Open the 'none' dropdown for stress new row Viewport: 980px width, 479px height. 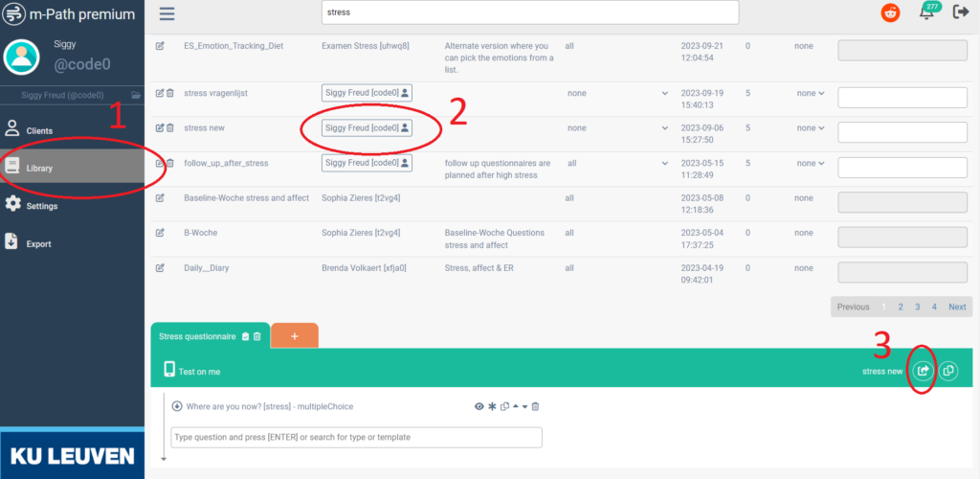point(810,128)
